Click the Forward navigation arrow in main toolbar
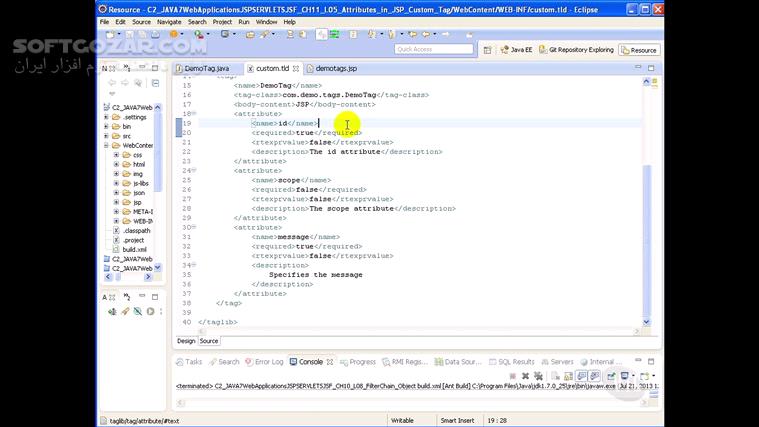 click(445, 34)
